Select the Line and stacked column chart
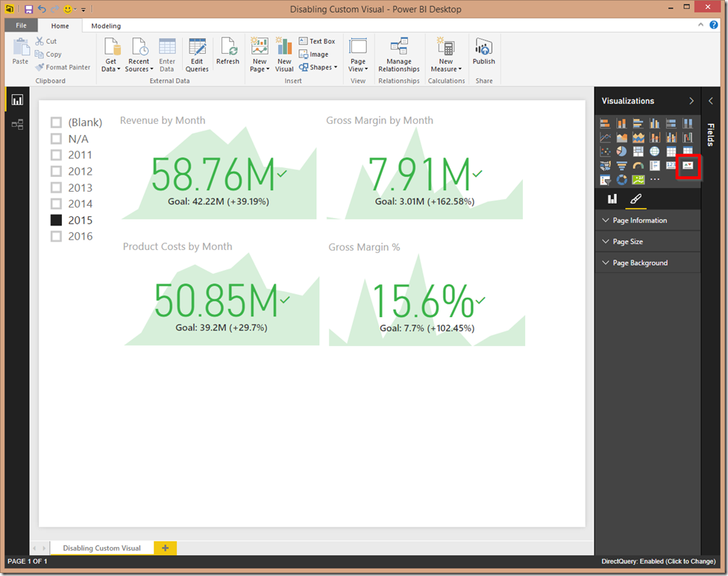 (x=655, y=137)
